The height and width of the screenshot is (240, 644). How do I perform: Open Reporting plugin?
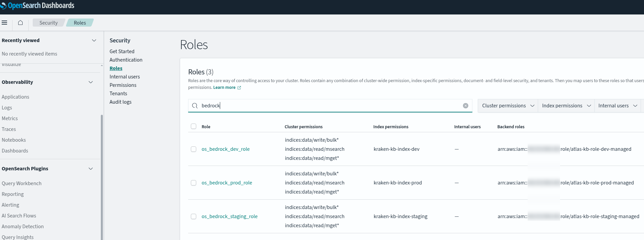point(13,194)
